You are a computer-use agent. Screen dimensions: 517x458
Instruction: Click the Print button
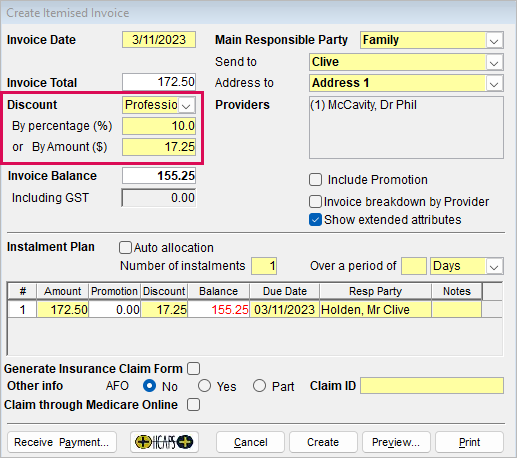pyautogui.click(x=469, y=442)
